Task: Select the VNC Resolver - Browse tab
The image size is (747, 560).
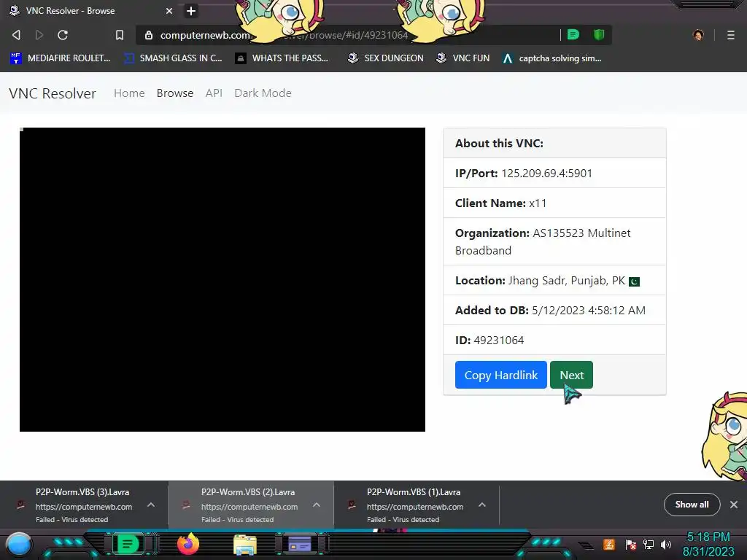Action: [x=90, y=10]
